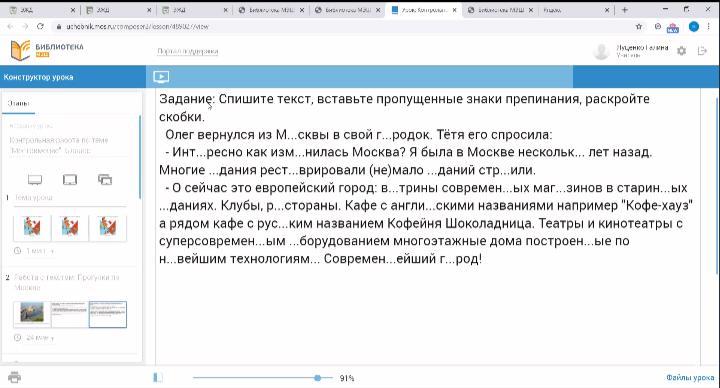Click the address bar URL
The image size is (720, 388).
[x=137, y=27]
